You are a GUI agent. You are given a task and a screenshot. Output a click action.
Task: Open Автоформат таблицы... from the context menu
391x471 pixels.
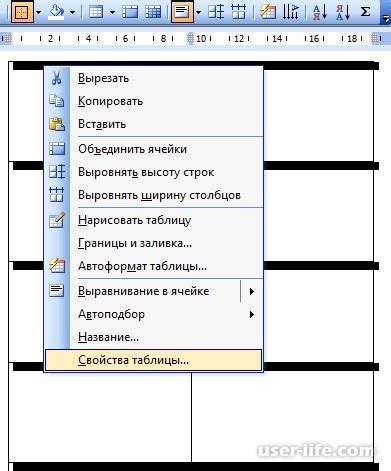[153, 266]
